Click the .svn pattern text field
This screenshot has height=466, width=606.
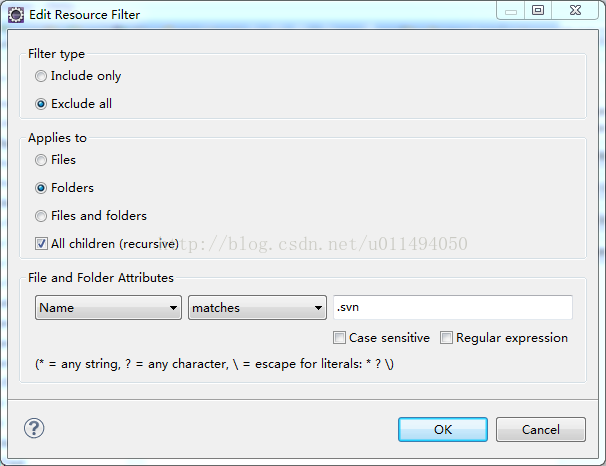pos(453,308)
